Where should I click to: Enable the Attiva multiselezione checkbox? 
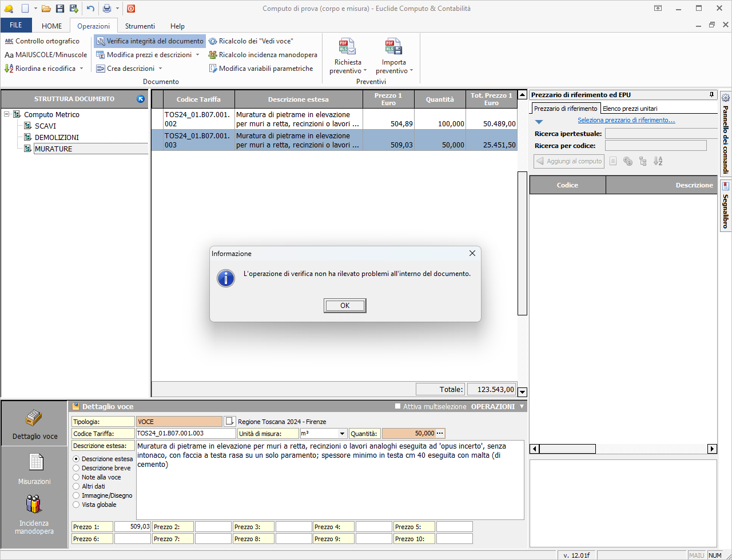coord(398,407)
